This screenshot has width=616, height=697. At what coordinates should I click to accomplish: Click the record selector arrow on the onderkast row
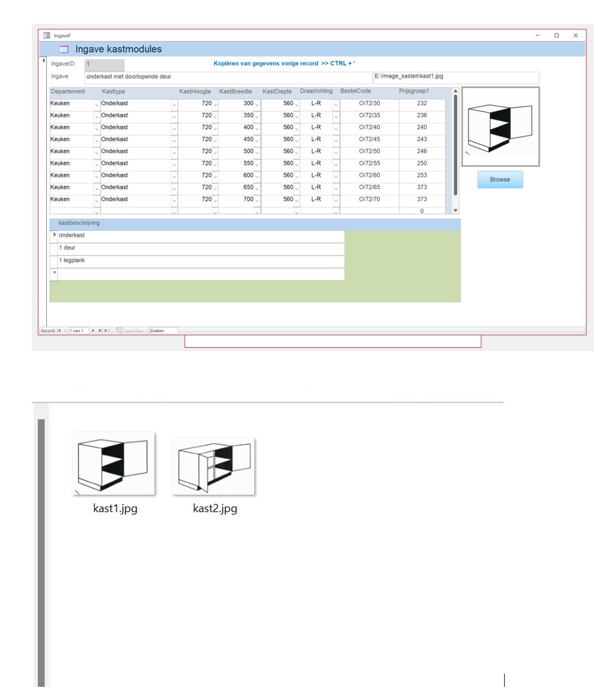pyautogui.click(x=55, y=236)
